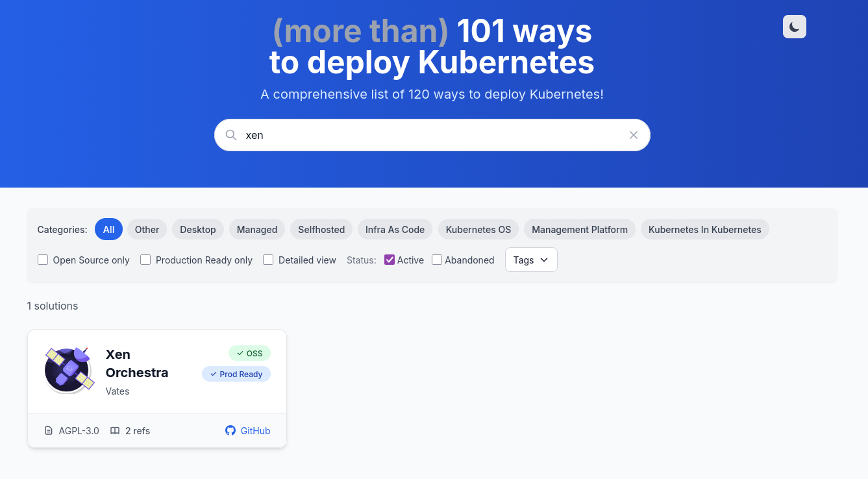Click the AGPL-3.0 license label
The image size is (868, 479).
tap(72, 431)
